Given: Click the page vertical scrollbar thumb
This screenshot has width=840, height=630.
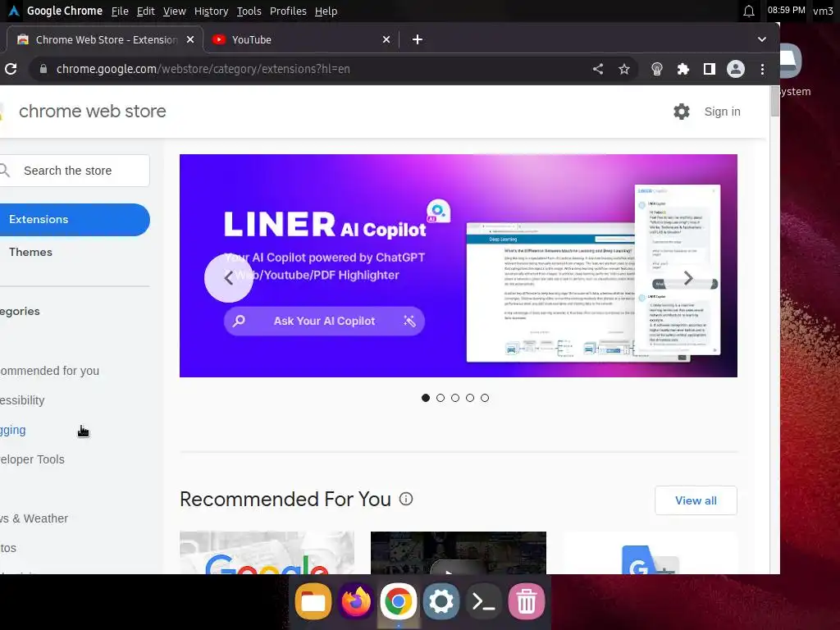Looking at the screenshot, I should [x=774, y=101].
